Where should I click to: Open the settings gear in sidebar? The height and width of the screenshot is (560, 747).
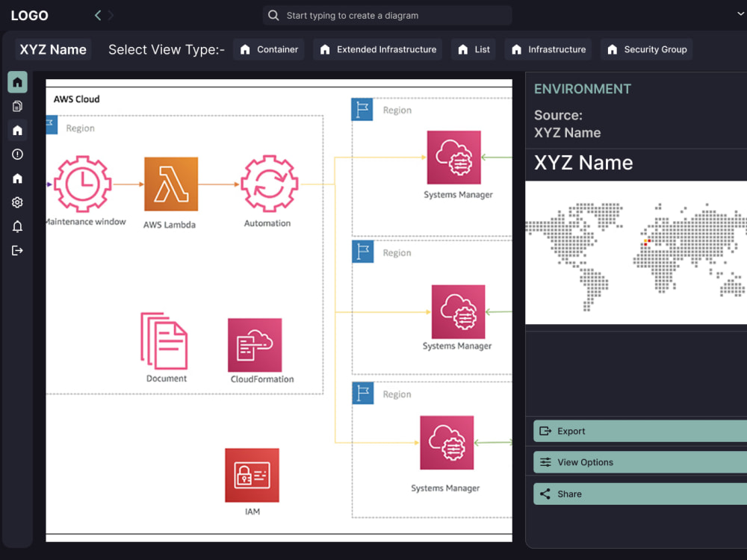(17, 202)
